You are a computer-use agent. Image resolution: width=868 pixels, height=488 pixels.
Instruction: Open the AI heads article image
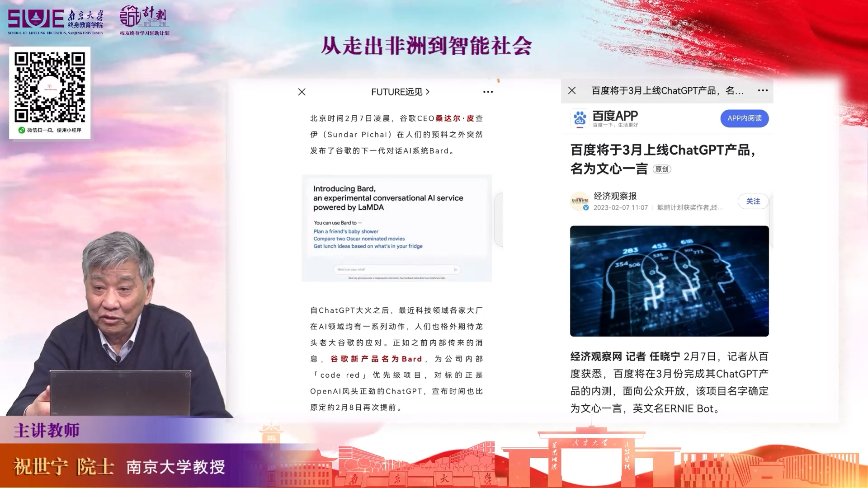click(669, 281)
